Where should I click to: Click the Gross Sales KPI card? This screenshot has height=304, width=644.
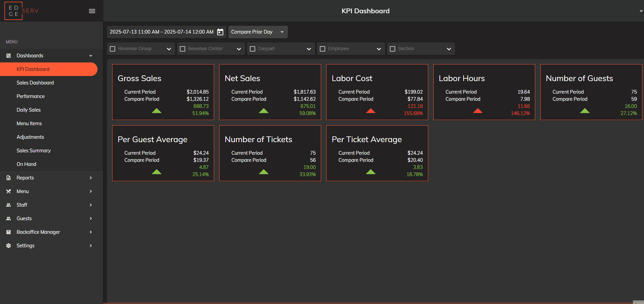[163, 92]
